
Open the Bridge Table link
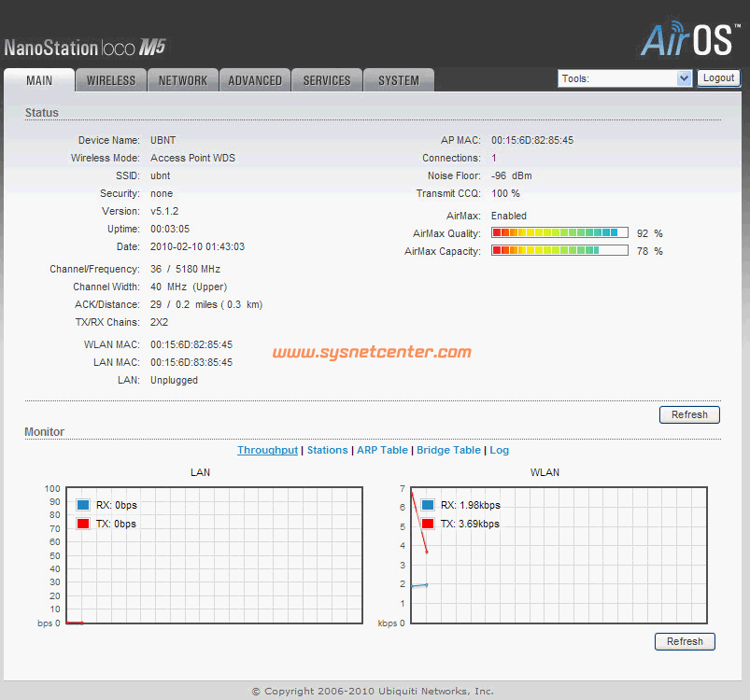tap(448, 450)
